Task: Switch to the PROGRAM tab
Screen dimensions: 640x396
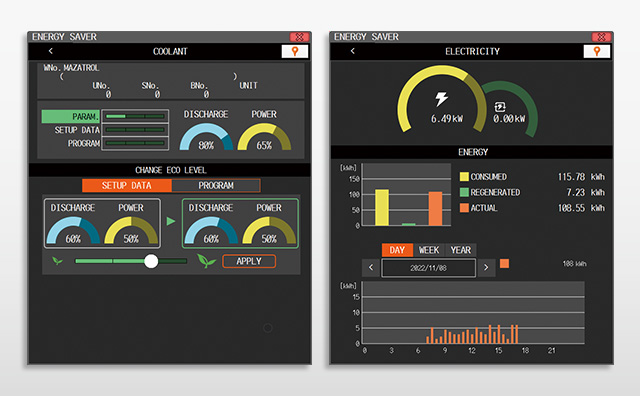Action: 216,185
